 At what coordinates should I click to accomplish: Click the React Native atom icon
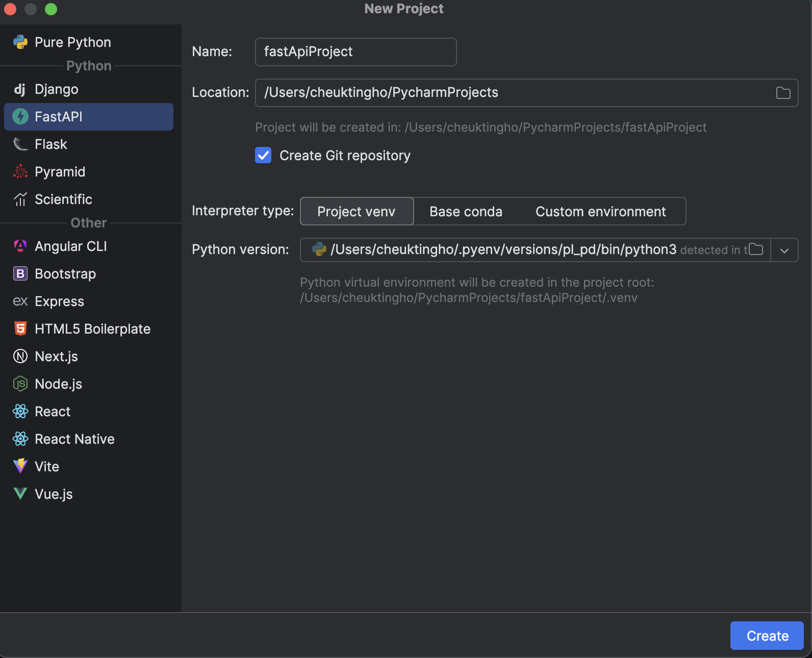tap(20, 439)
